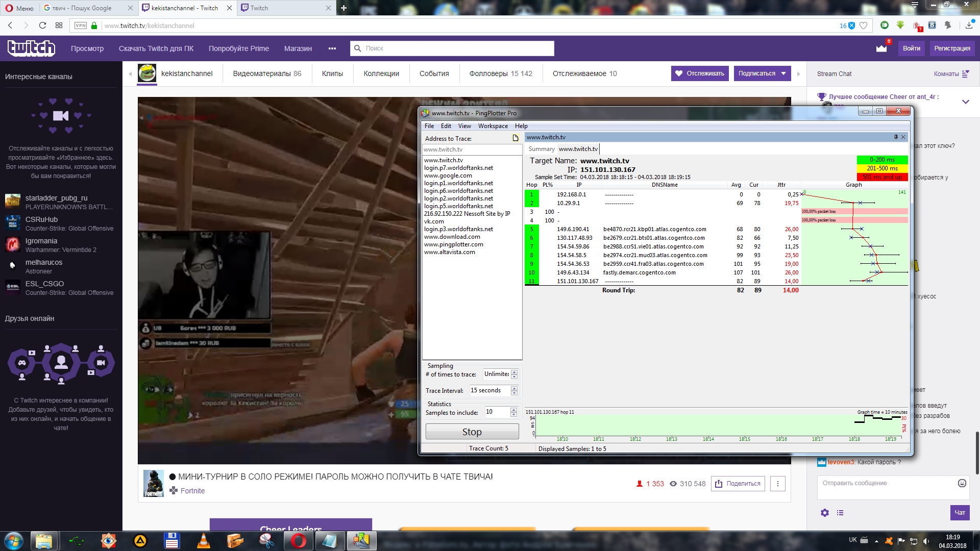
Task: Click the new trace document icon
Action: 516,138
